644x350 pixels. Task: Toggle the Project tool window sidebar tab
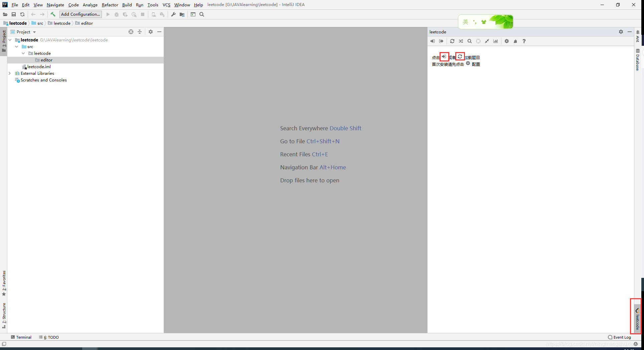4,41
